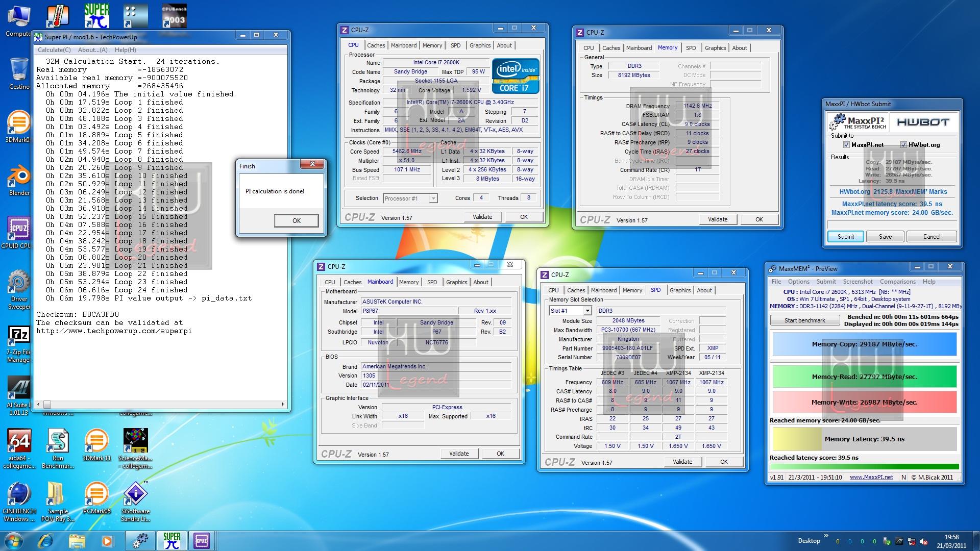The width and height of the screenshot is (980, 551).
Task: Toggle the MaxxPI.net submit checkbox
Action: (847, 145)
